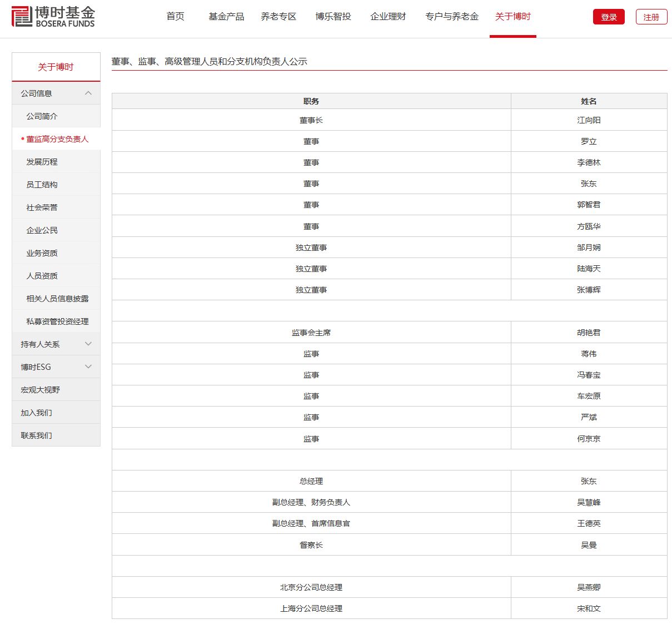Screen dimensions: 672x624
Task: Open 私募资管投资经理 in the sidebar
Action: (57, 321)
